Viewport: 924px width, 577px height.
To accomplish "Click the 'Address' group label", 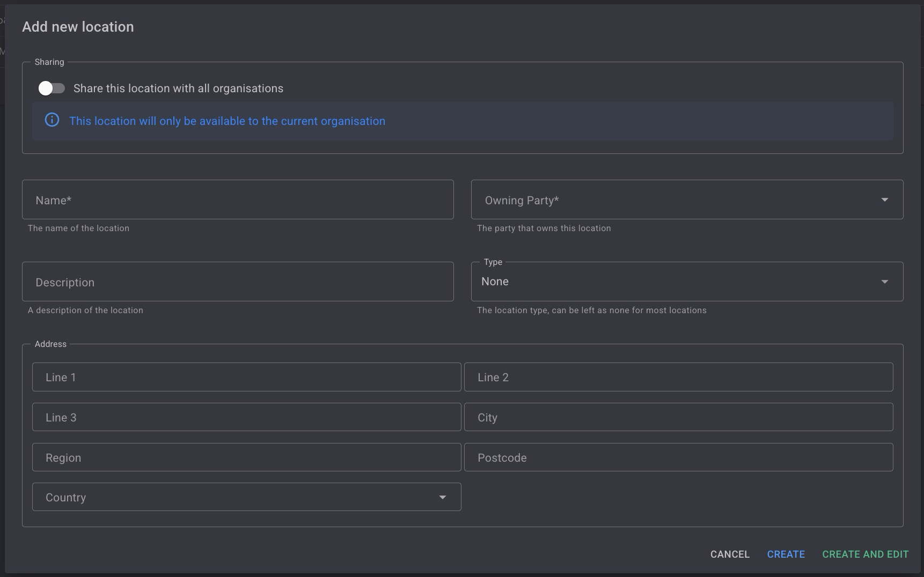I will 50,344.
